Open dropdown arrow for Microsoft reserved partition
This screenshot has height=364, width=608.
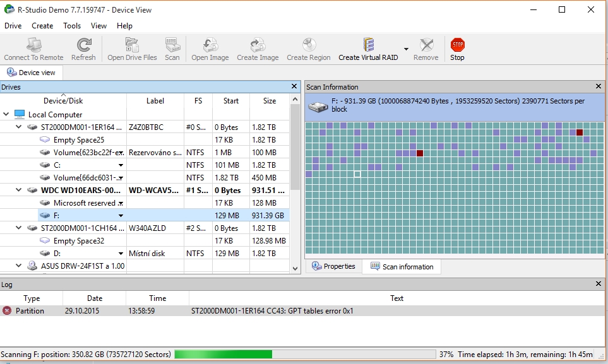click(x=121, y=204)
